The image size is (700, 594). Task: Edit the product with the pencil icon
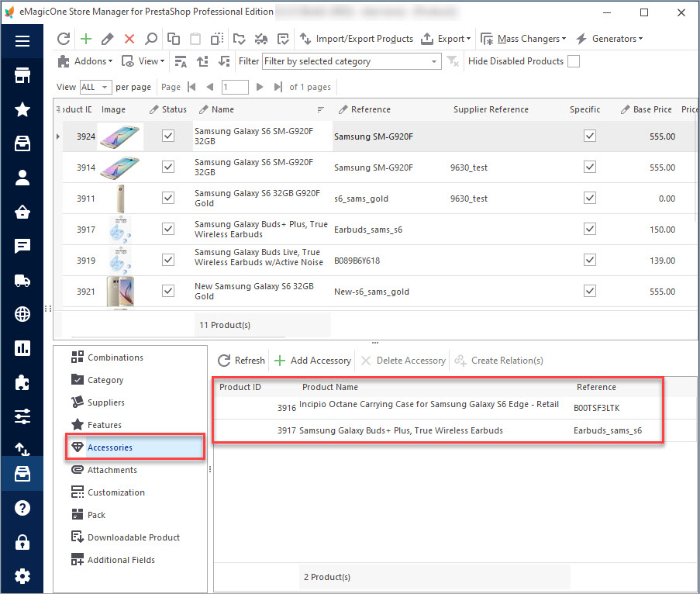point(107,39)
